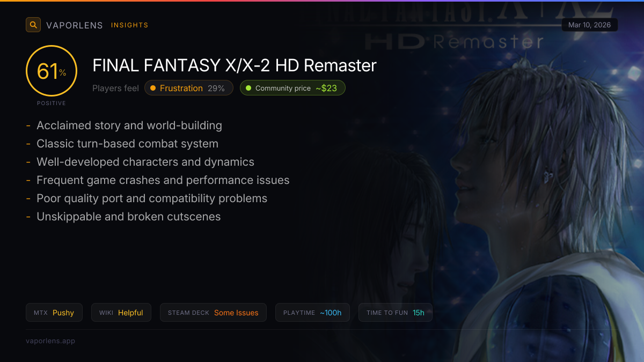Click the VaporLens magnifier logo icon
Image resolution: width=644 pixels, height=362 pixels.
33,25
